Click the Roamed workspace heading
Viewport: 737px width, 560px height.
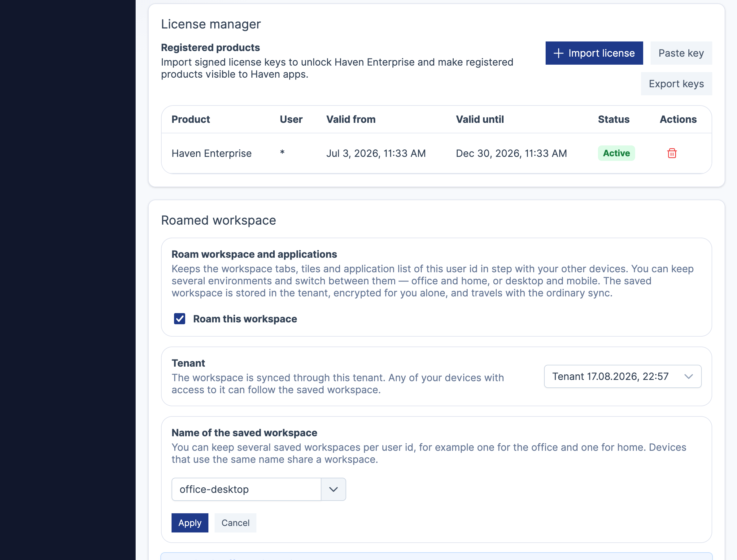coord(219,220)
